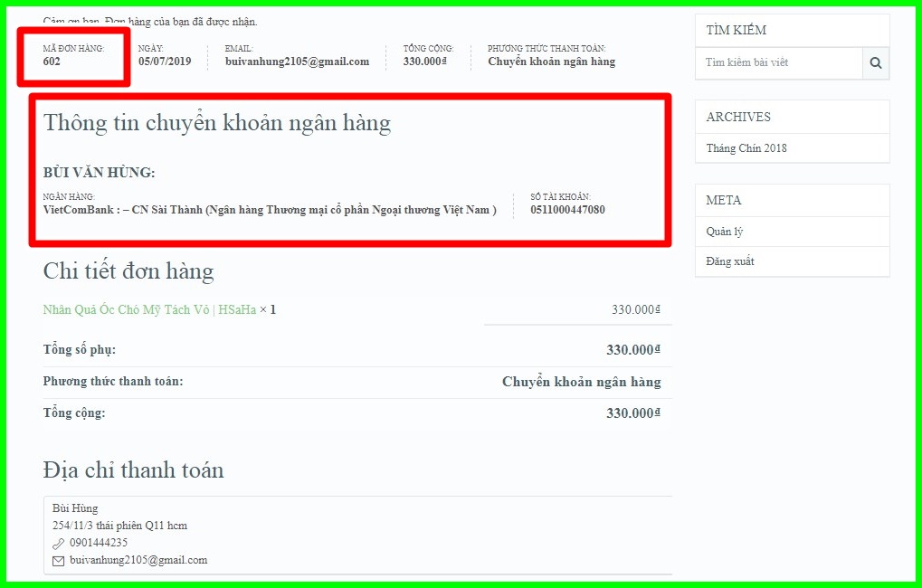The height and width of the screenshot is (588, 922).
Task: Click the order date 05/07/2019
Action: (165, 62)
